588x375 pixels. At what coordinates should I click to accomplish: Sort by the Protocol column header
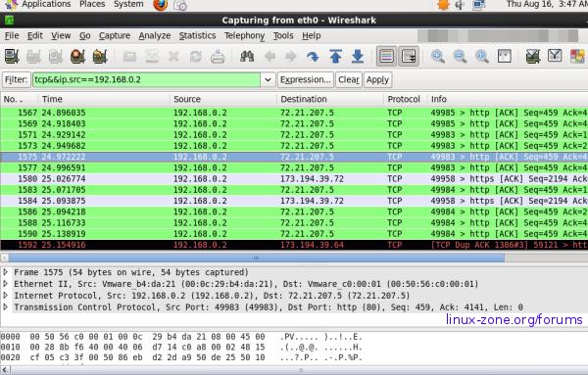point(405,99)
